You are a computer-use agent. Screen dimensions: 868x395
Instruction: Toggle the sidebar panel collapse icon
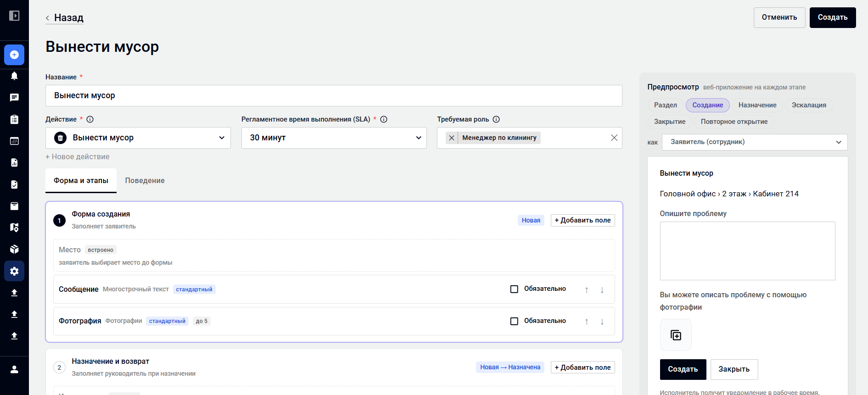coord(14,16)
